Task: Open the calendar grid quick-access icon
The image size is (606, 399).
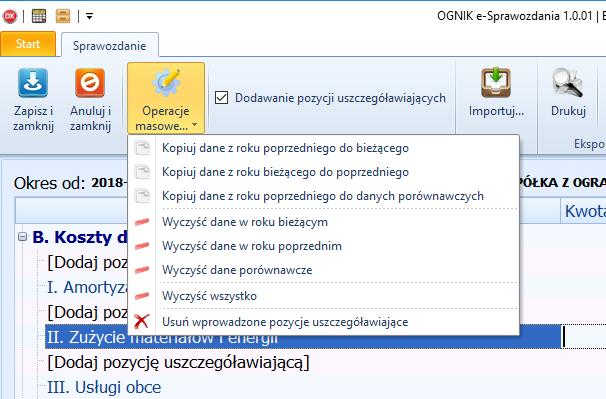Action: [39, 16]
